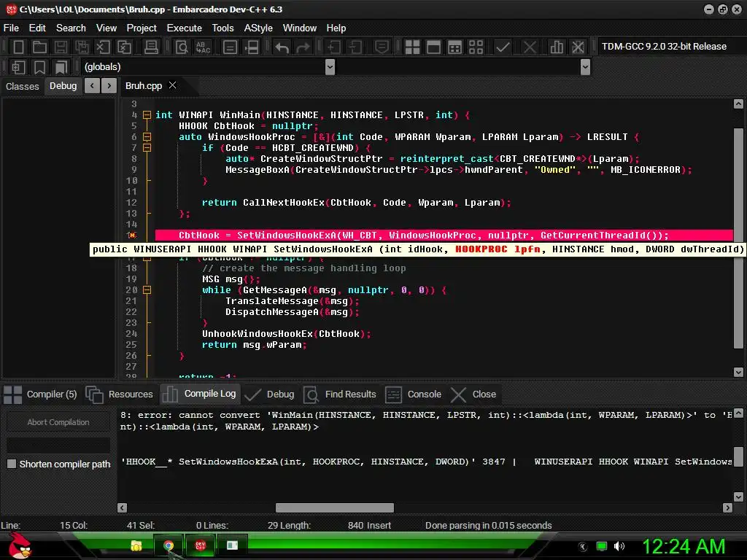Viewport: 747px width, 560px height.
Task: Open File Explorer from the taskbar
Action: (136, 545)
